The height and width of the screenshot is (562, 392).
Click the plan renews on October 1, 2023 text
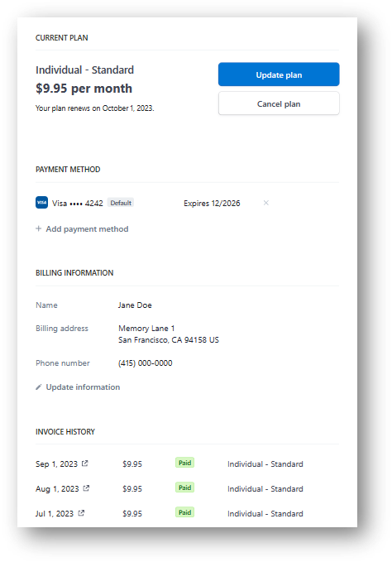coord(95,108)
